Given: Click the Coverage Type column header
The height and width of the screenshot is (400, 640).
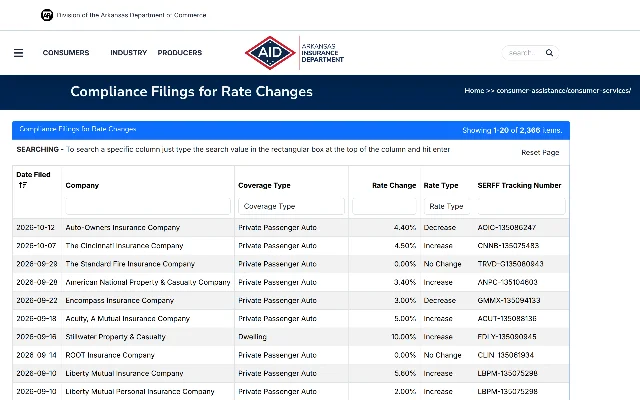Looking at the screenshot, I should pyautogui.click(x=264, y=185).
